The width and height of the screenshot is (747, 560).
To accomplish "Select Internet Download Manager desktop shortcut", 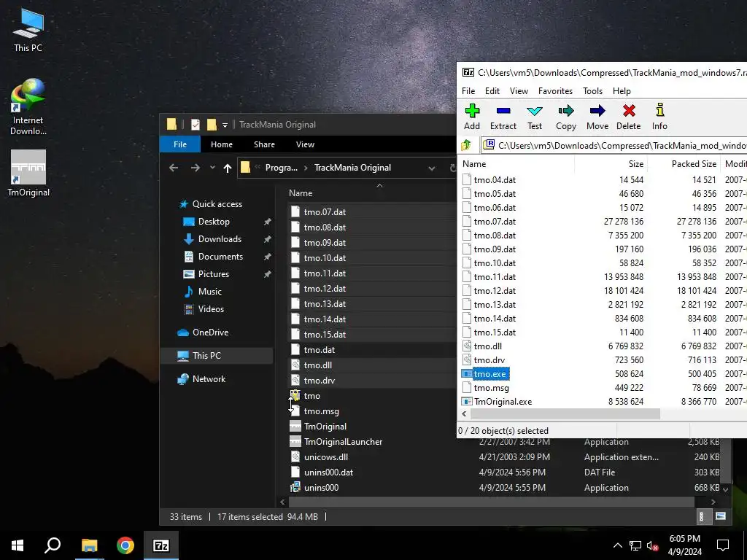I will tap(28, 107).
